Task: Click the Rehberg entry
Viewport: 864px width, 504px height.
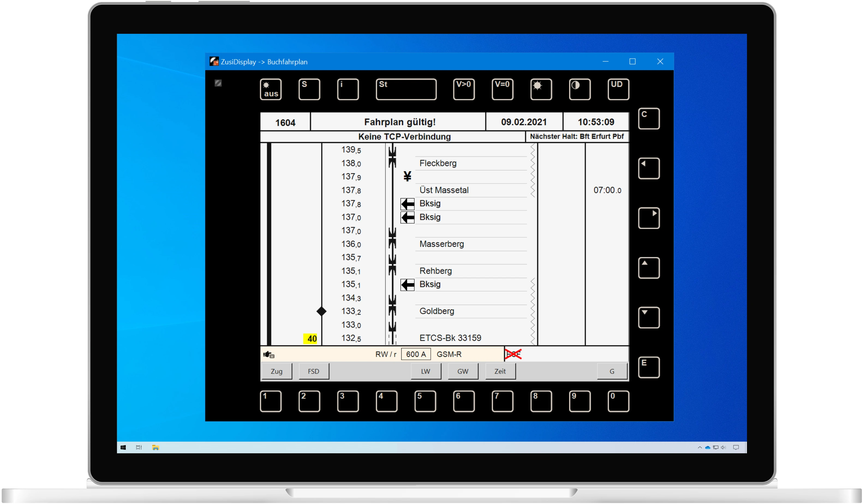Action: coord(435,271)
